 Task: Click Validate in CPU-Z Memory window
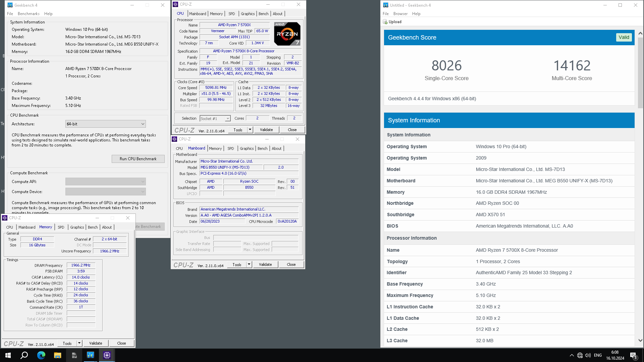click(96, 343)
